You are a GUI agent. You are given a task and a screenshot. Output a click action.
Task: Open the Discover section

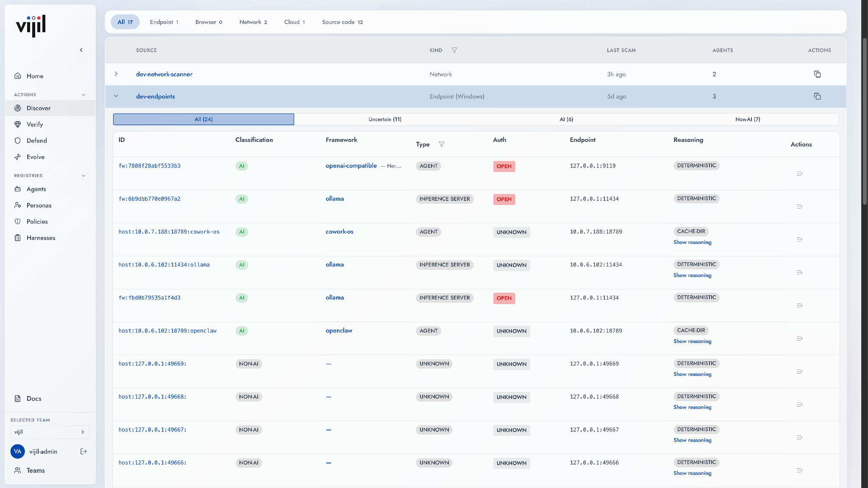tap(50, 108)
